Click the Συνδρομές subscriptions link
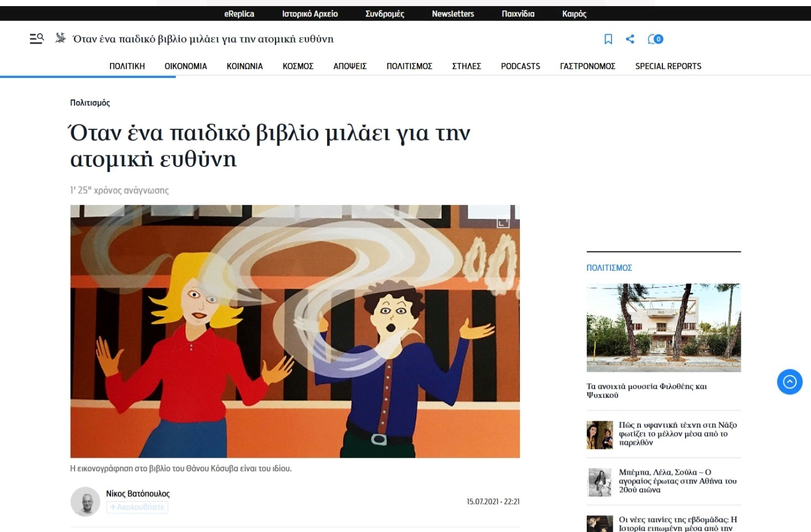Viewport: 811px width, 532px height. 385,14
